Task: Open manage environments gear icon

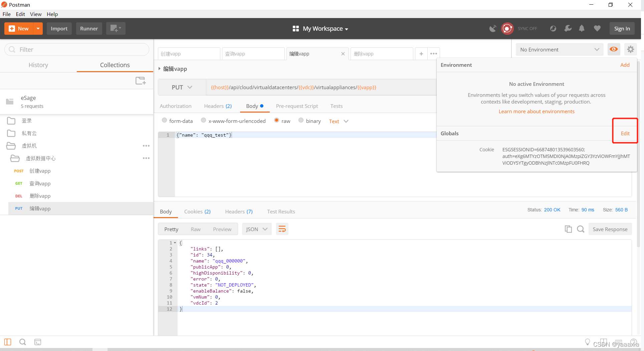Action: click(x=630, y=49)
